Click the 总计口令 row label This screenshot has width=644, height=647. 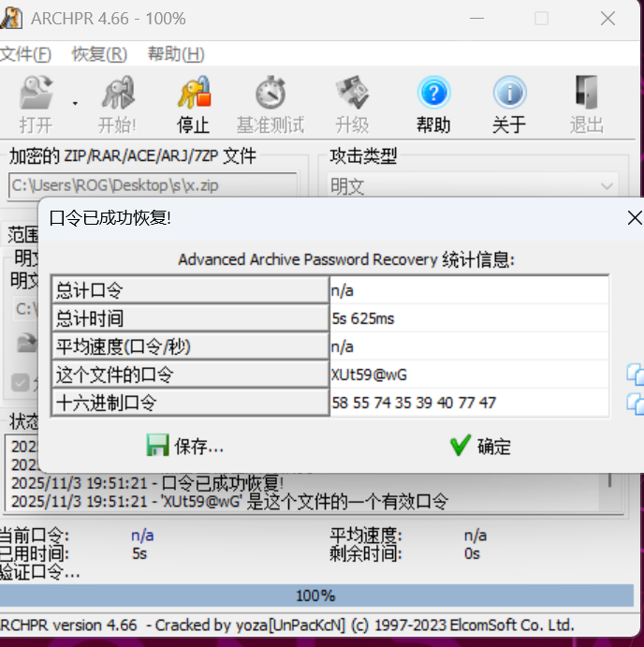click(x=190, y=290)
